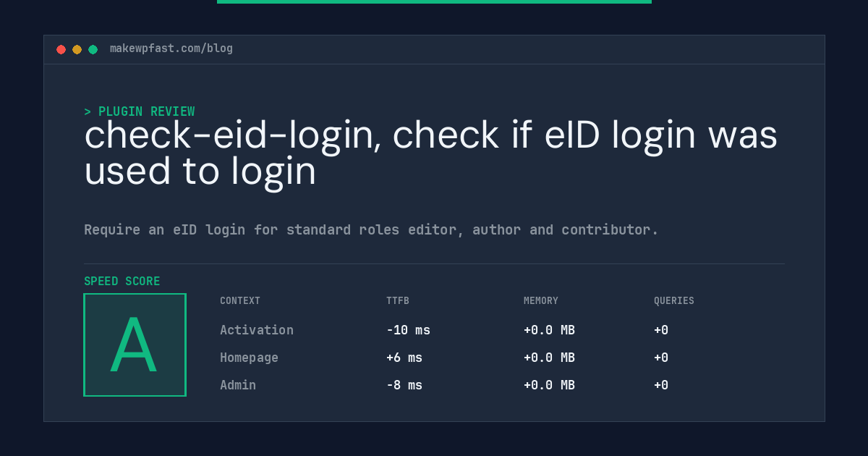Select the Activation row label
Image resolution: width=868 pixels, height=456 pixels.
point(257,330)
